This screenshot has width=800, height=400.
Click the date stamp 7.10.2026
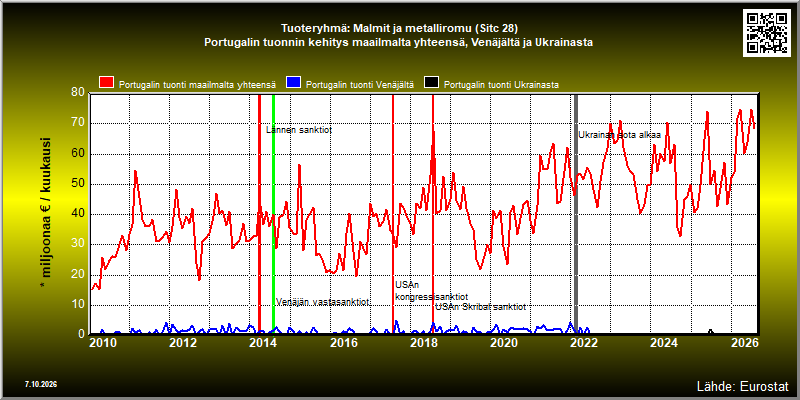(41, 384)
